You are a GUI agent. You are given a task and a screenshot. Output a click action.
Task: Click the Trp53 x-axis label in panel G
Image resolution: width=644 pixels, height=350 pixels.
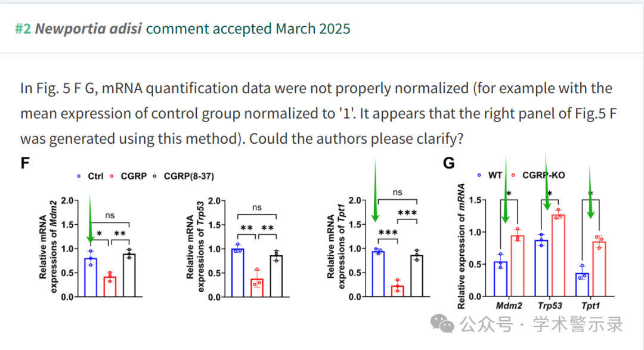[550, 306]
